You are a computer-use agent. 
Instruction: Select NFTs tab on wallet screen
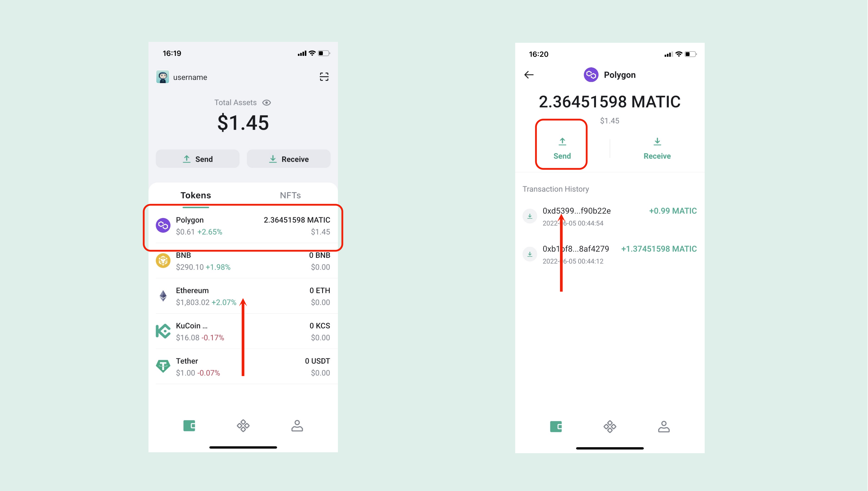point(290,195)
